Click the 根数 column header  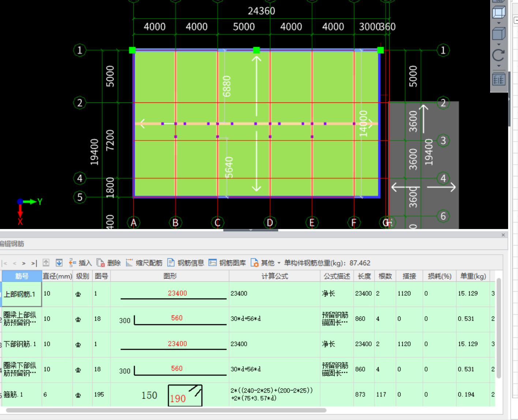click(x=385, y=276)
